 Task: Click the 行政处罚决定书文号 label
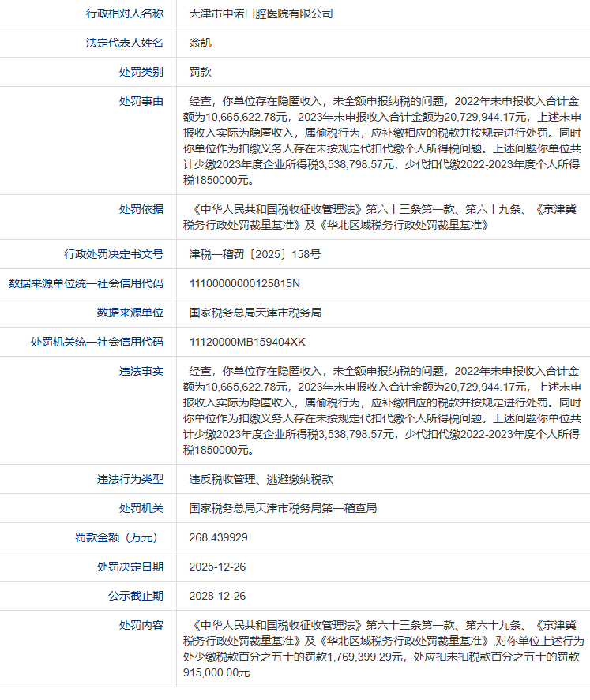[x=114, y=254]
